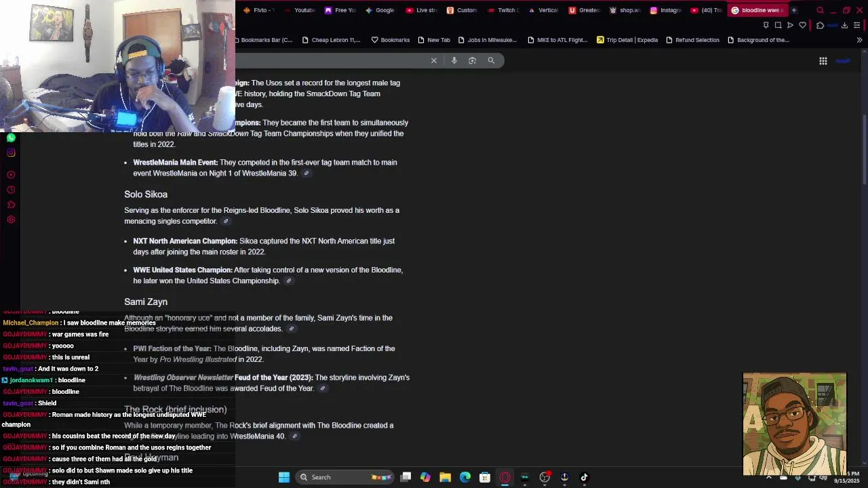
Task: Open Microsoft Edge from taskbar
Action: pos(465,477)
